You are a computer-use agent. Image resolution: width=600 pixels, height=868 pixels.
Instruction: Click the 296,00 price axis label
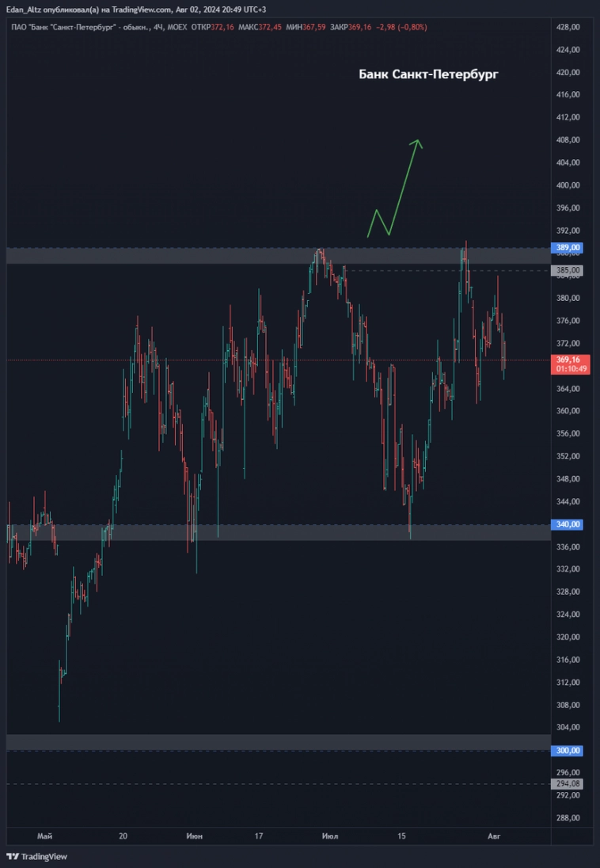[x=568, y=773]
